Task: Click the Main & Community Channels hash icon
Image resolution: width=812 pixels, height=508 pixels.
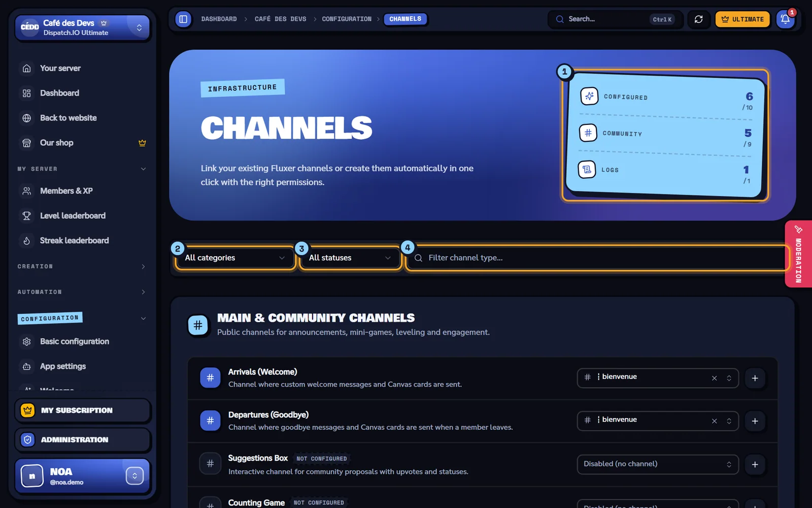Action: [198, 325]
